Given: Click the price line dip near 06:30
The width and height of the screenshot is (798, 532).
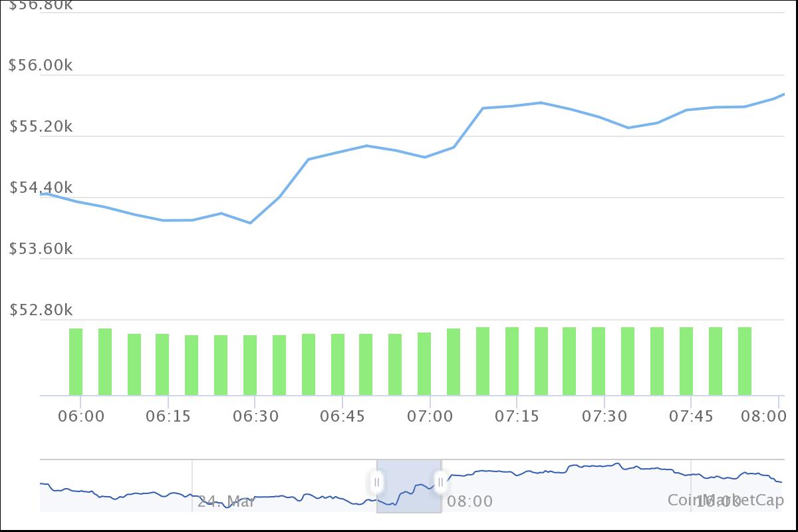Looking at the screenshot, I should (x=251, y=223).
